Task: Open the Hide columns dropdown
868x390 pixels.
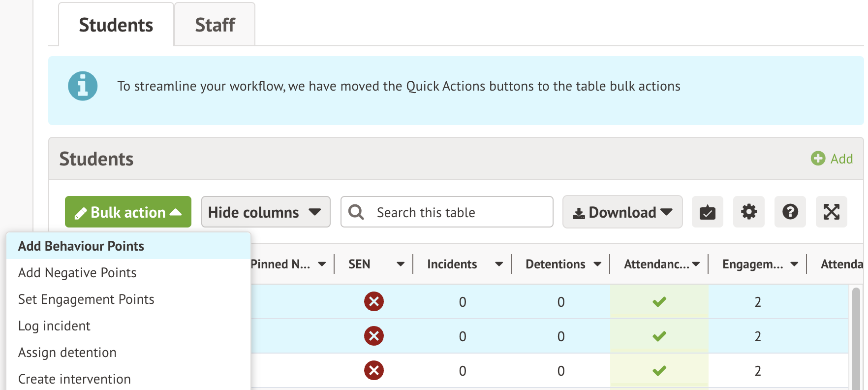Action: [265, 212]
